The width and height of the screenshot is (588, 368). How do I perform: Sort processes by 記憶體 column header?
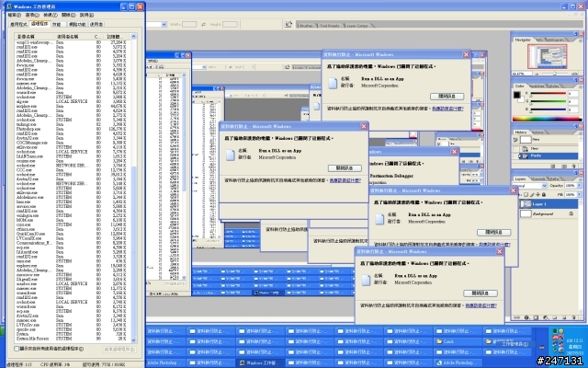pyautogui.click(x=117, y=37)
